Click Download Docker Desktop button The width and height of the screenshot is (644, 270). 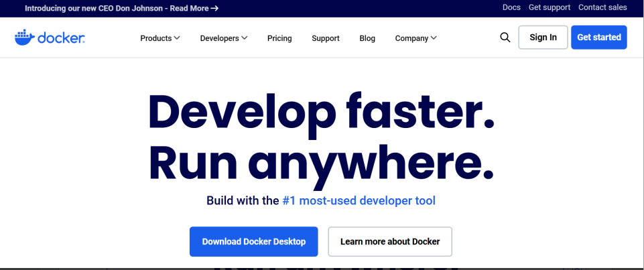point(254,242)
